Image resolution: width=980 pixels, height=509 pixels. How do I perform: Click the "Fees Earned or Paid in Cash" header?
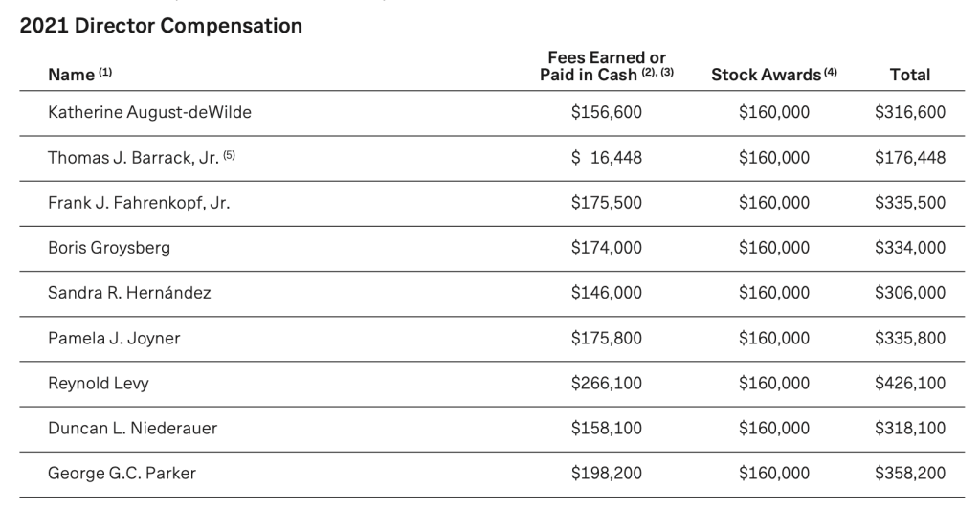point(607,66)
